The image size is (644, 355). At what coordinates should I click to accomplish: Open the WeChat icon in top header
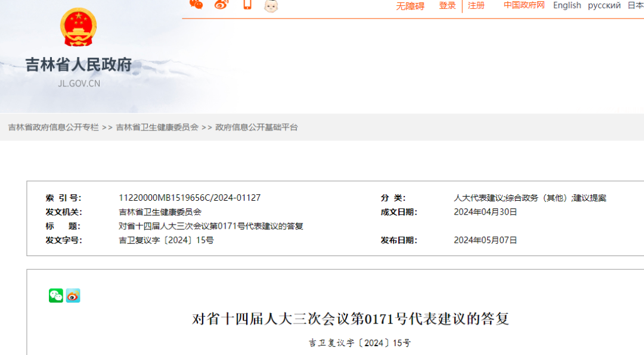click(x=196, y=4)
